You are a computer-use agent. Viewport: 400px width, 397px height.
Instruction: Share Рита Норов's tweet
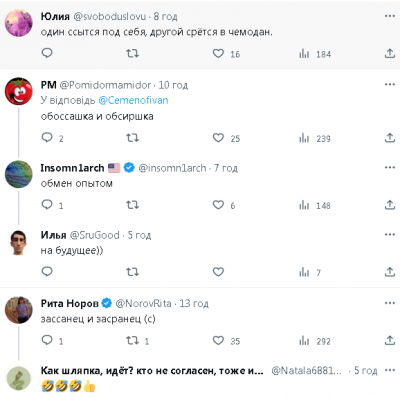tap(390, 340)
